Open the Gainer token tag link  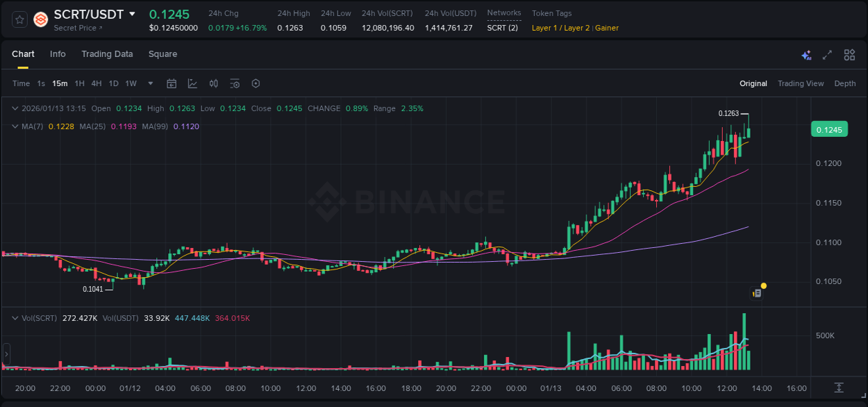coord(606,28)
